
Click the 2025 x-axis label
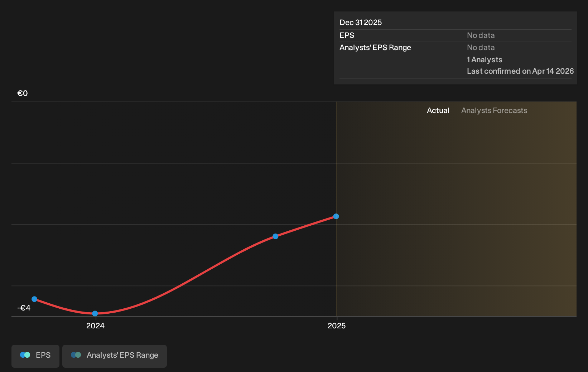tap(337, 326)
